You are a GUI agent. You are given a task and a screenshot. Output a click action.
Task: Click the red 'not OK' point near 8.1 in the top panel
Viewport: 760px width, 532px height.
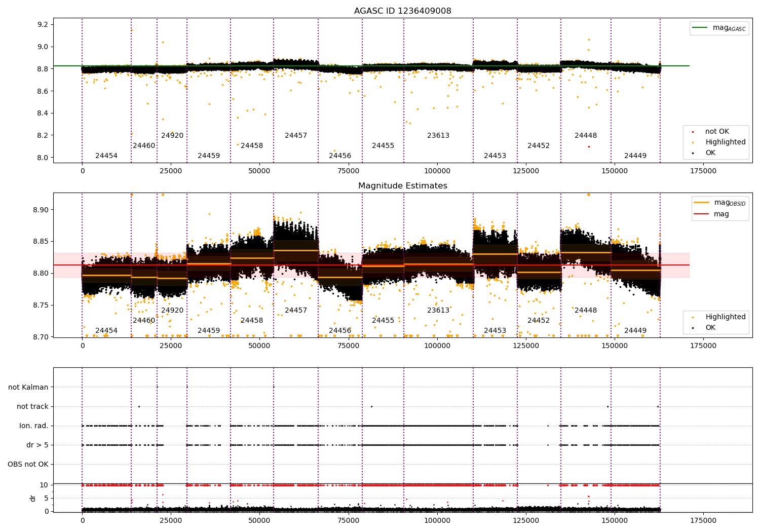589,146
